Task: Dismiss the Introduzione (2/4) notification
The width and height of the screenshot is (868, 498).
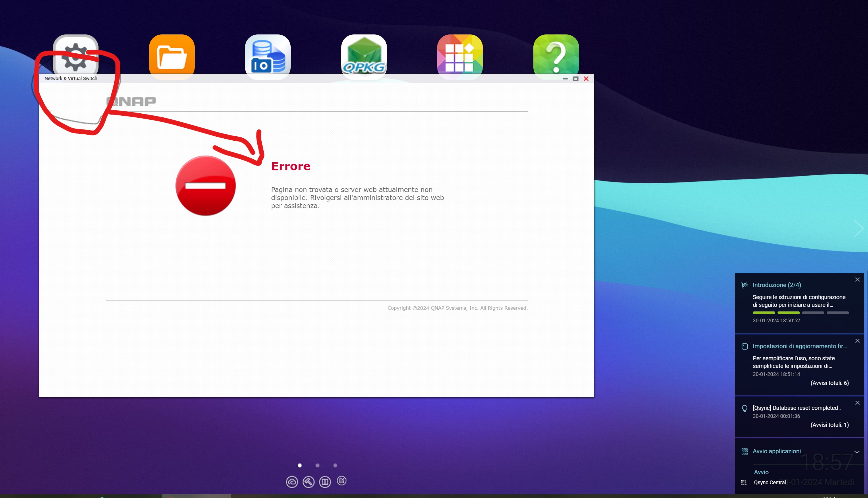Action: pyautogui.click(x=857, y=280)
